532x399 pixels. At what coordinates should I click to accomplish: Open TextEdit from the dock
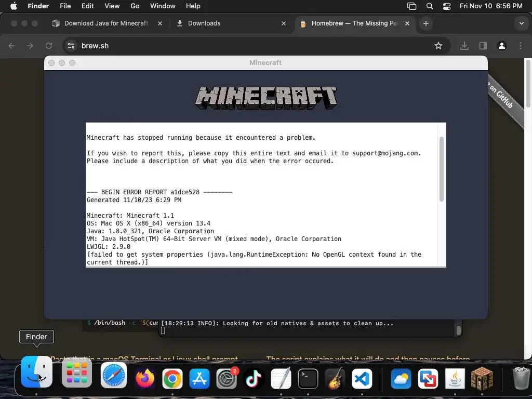point(281,378)
